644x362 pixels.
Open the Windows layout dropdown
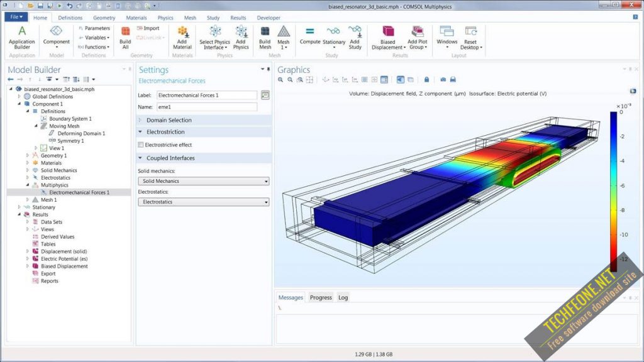447,37
